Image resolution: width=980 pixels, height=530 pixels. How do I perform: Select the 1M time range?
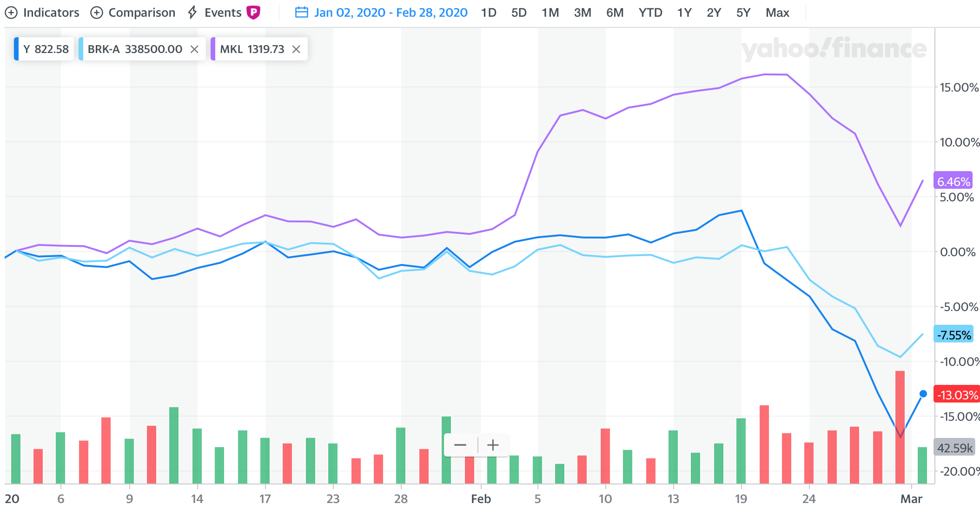550,13
